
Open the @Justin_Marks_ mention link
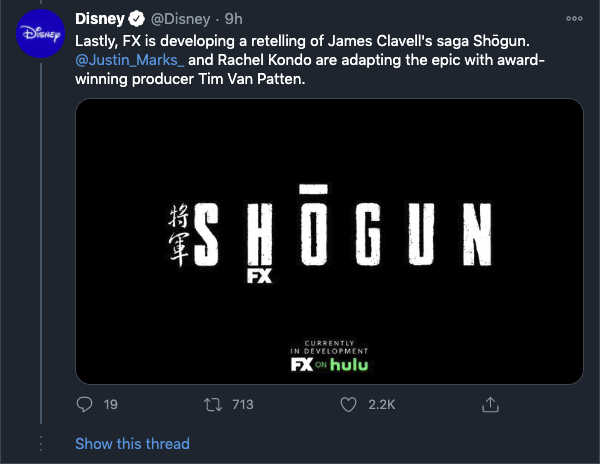click(x=130, y=60)
